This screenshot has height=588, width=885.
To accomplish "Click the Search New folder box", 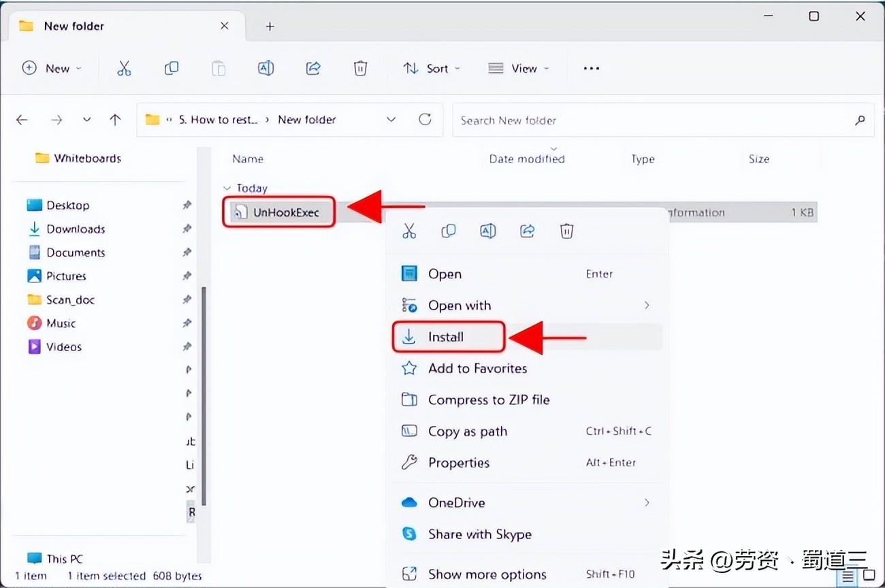I will (654, 120).
